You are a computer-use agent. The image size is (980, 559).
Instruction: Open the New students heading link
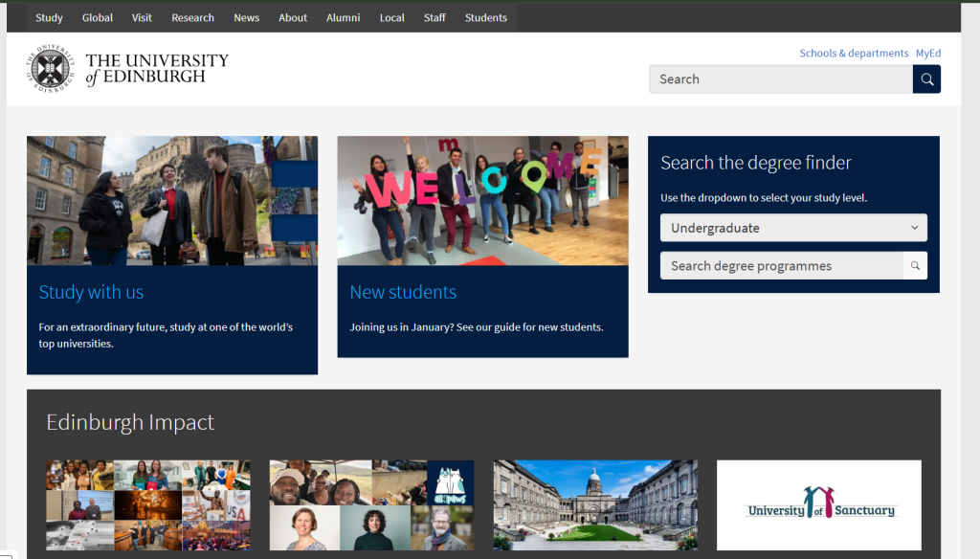click(x=403, y=292)
